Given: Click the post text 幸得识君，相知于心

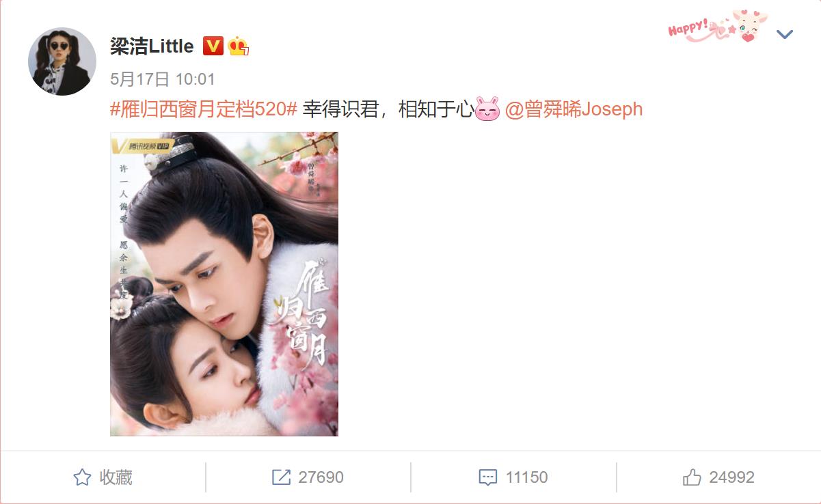Looking at the screenshot, I should click(388, 109).
